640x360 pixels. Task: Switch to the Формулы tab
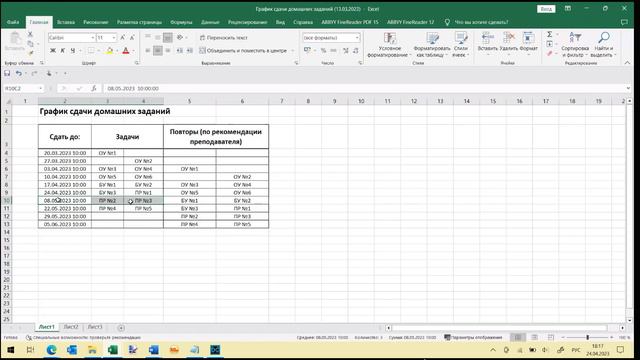(181, 22)
